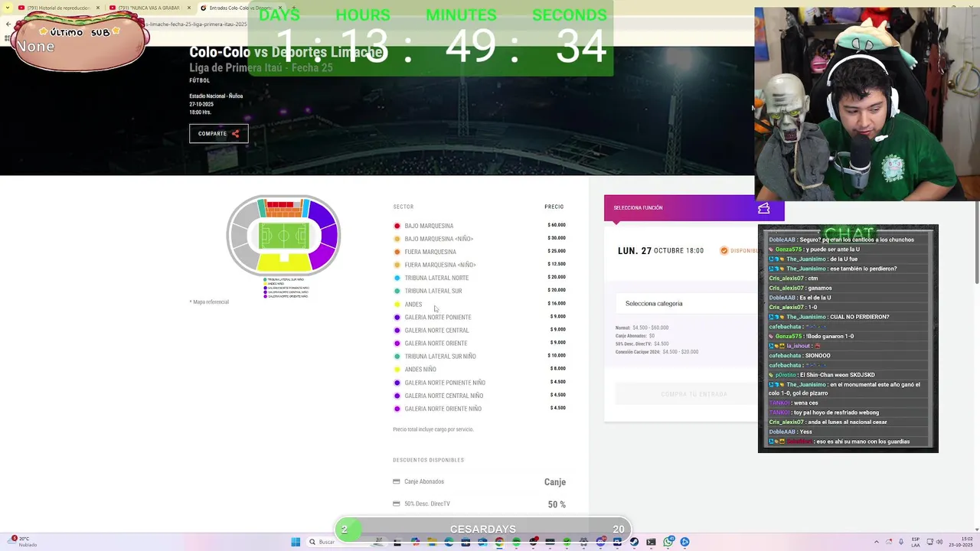Select the FUERA MARQUESINA <NIÑO> sector row
Screen dimensions: 980x551
[479, 265]
